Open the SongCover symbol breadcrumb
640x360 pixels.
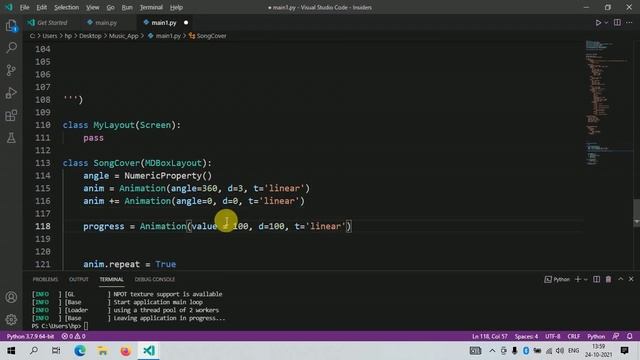coord(211,36)
